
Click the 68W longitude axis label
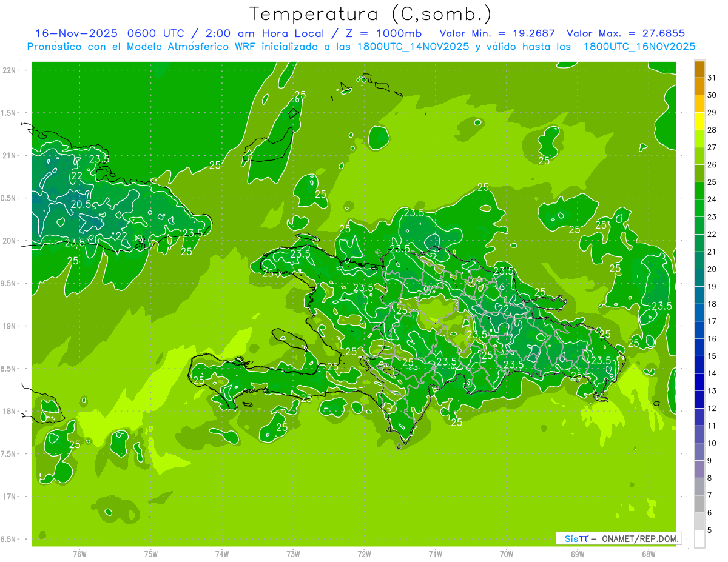pos(648,554)
